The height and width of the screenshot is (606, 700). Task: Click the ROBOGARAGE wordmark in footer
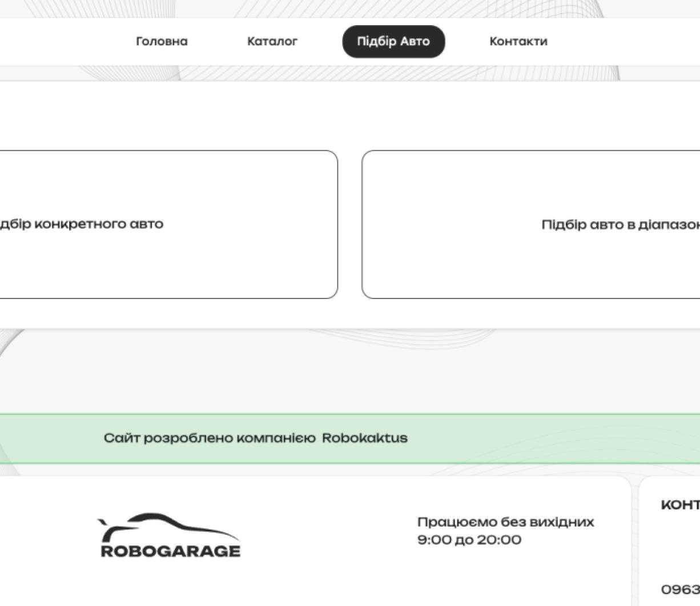click(170, 551)
